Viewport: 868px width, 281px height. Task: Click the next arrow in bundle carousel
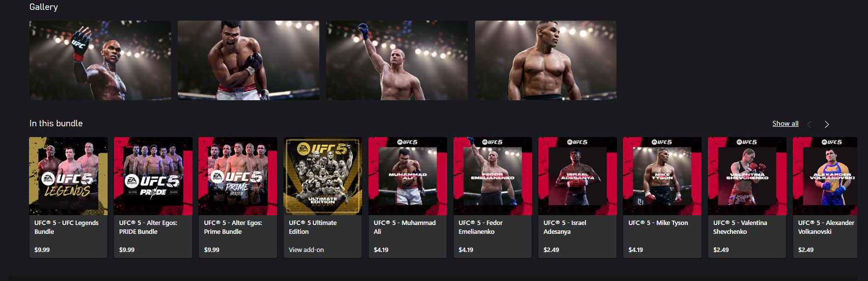827,124
